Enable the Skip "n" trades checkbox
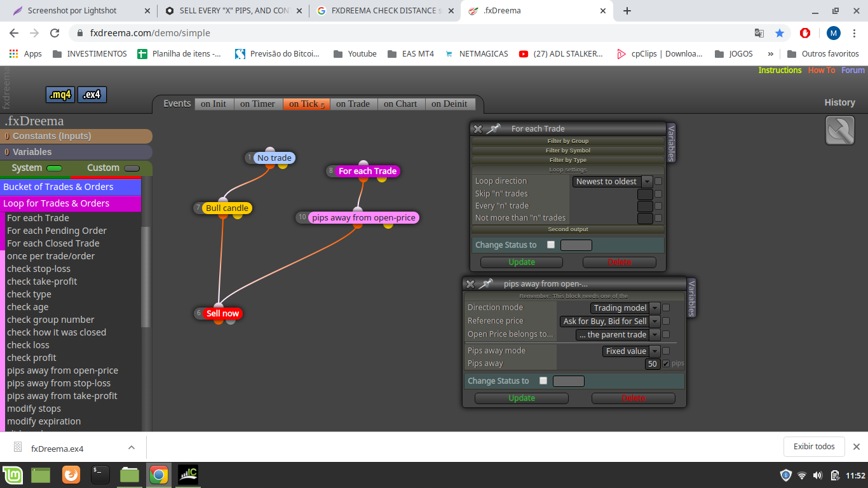 pyautogui.click(x=658, y=194)
